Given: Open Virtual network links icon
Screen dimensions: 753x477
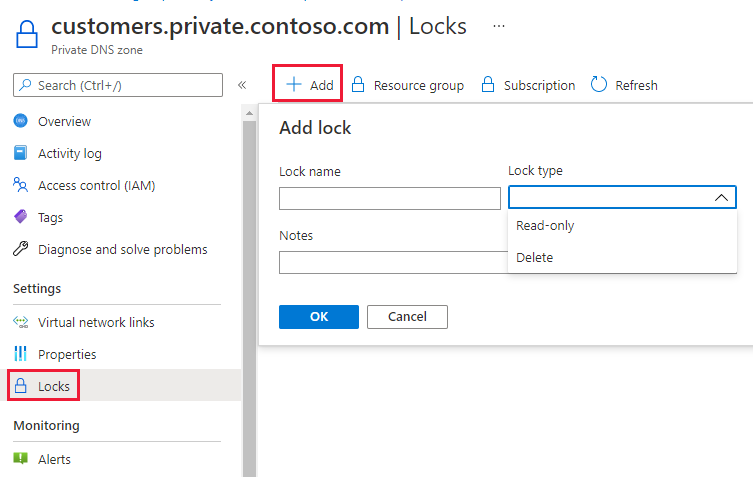Looking at the screenshot, I should 20,322.
